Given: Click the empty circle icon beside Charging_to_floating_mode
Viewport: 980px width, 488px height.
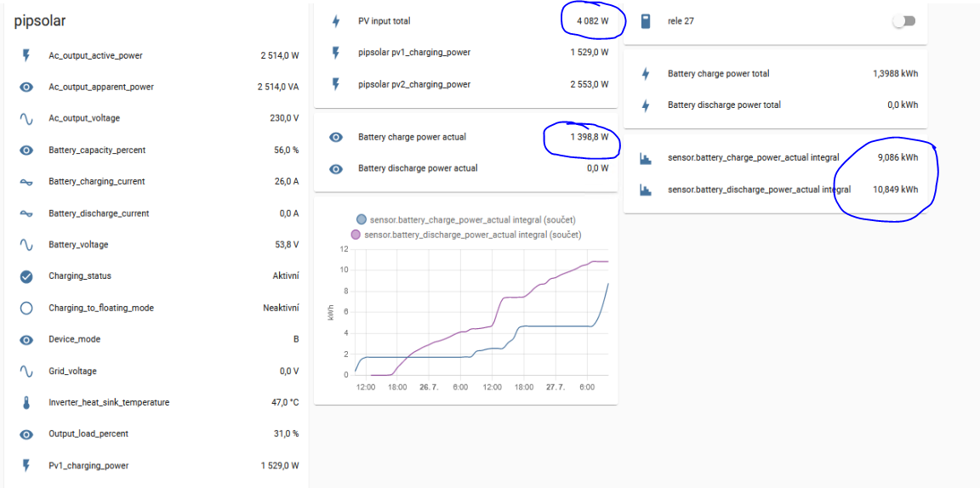Looking at the screenshot, I should pos(26,308).
